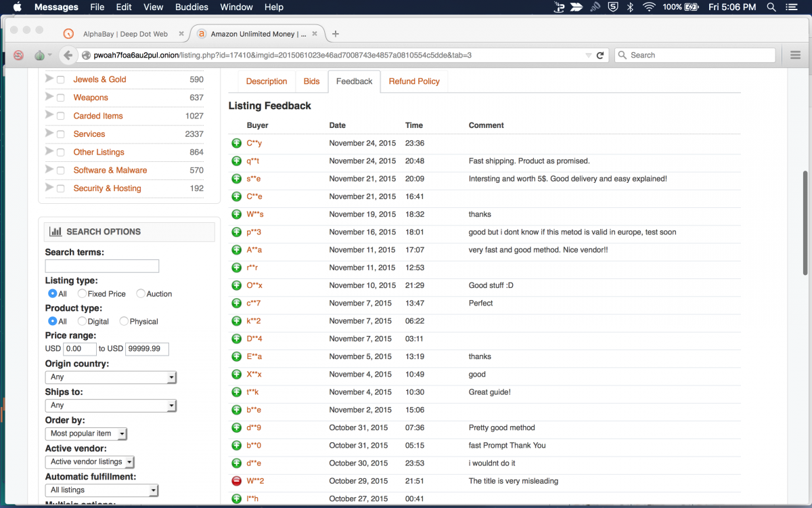812x508 pixels.
Task: Reload the page with the refresh icon
Action: 600,56
